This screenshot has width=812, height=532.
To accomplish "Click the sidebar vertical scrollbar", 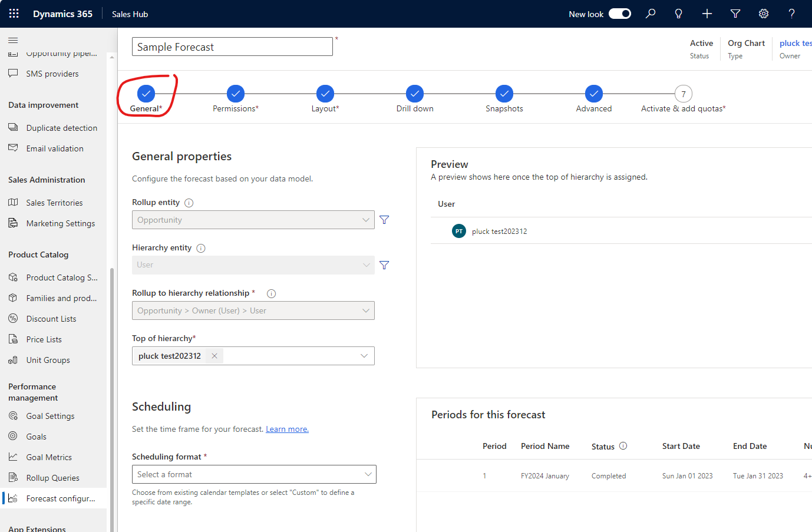I will point(112,399).
